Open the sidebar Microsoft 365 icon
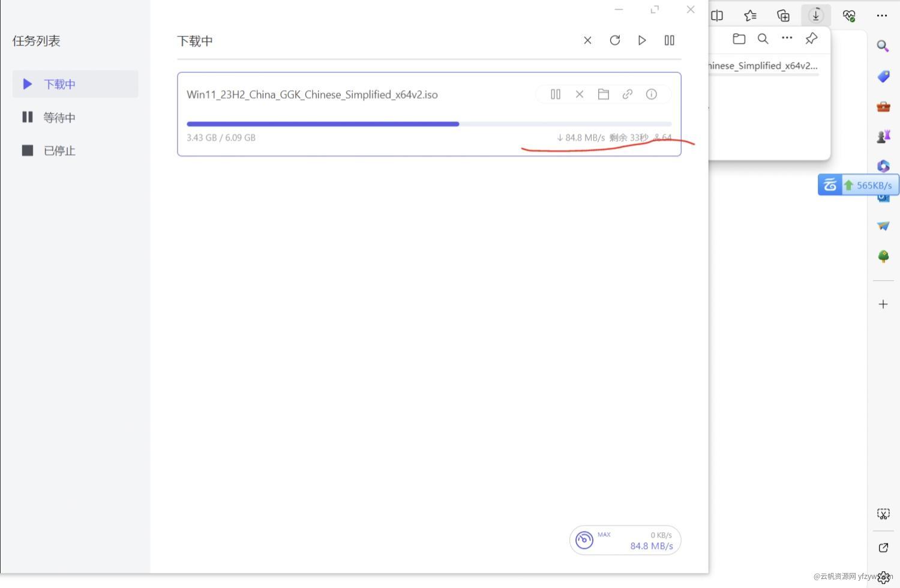This screenshot has height=588, width=900. click(x=883, y=166)
